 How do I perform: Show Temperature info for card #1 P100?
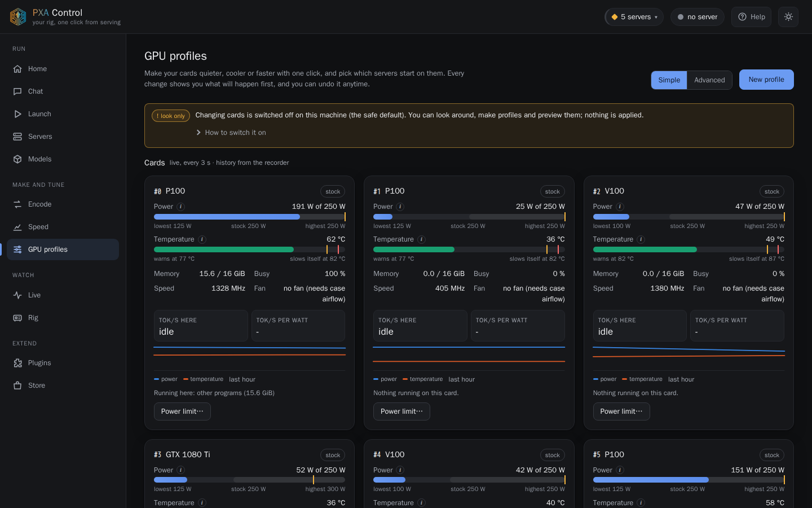coord(422,239)
